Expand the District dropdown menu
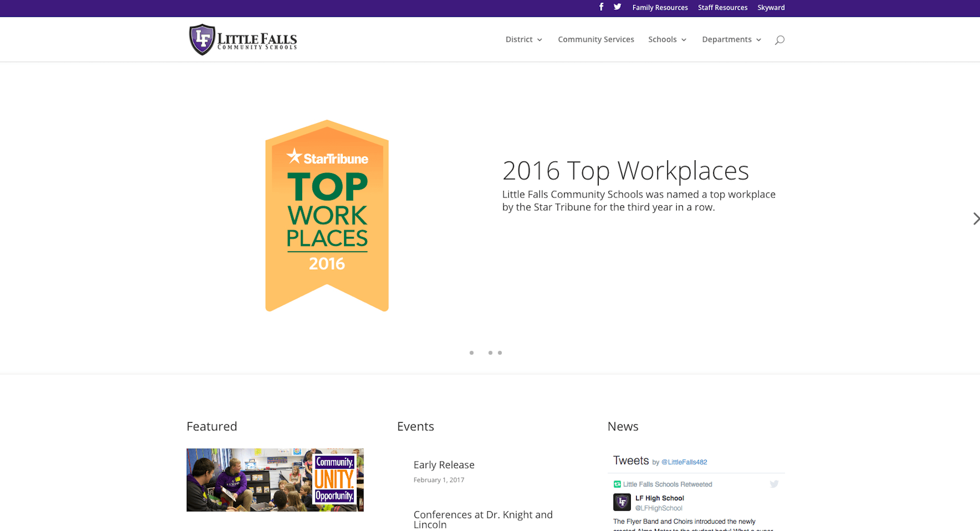 pos(524,39)
